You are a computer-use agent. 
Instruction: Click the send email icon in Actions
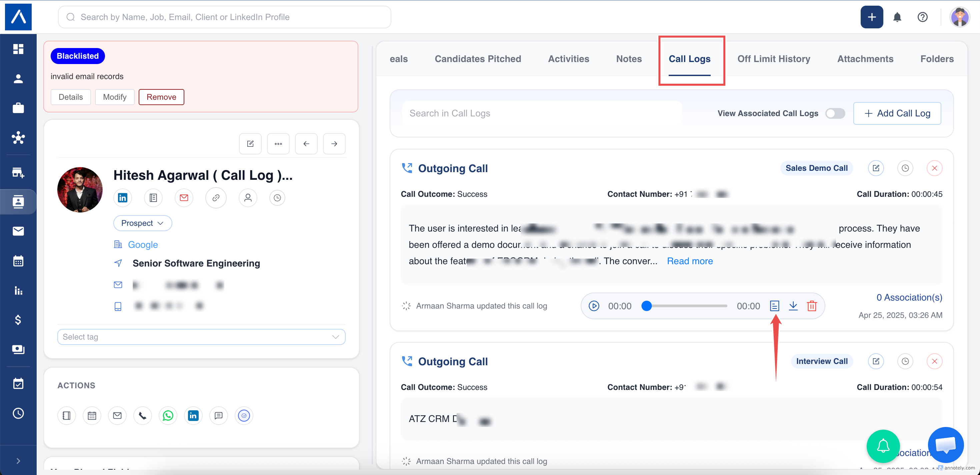117,416
